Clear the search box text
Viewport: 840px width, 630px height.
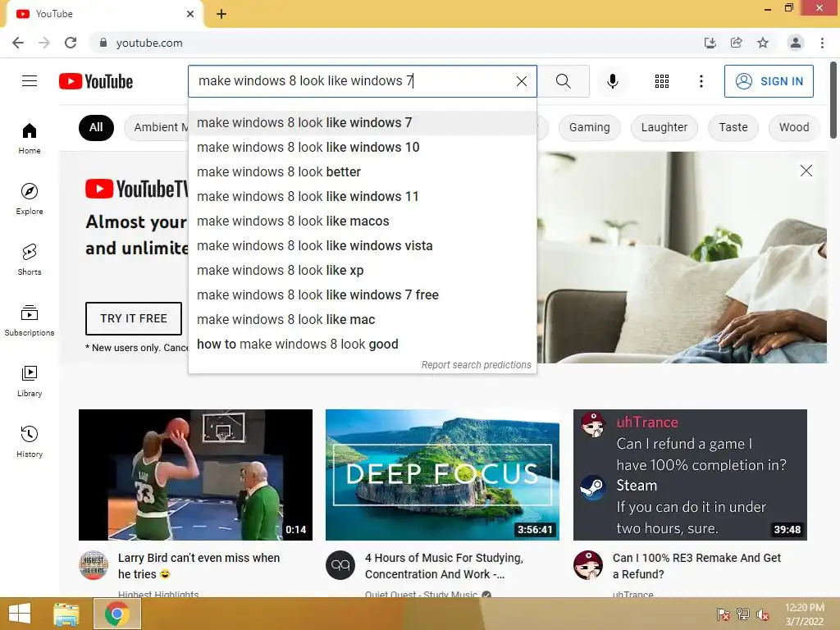pyautogui.click(x=521, y=81)
